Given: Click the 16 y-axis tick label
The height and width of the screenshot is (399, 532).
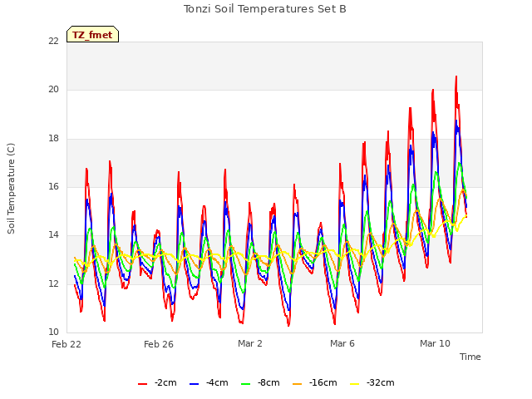Looking at the screenshot, I should pos(53,186).
